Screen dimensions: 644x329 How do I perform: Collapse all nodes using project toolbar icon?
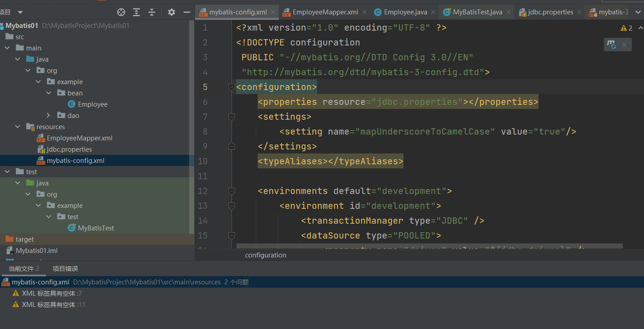click(x=153, y=12)
